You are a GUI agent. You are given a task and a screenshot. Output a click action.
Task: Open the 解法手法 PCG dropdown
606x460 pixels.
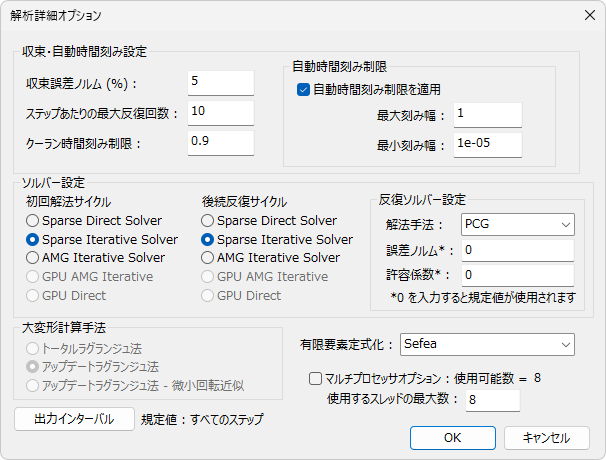[517, 224]
